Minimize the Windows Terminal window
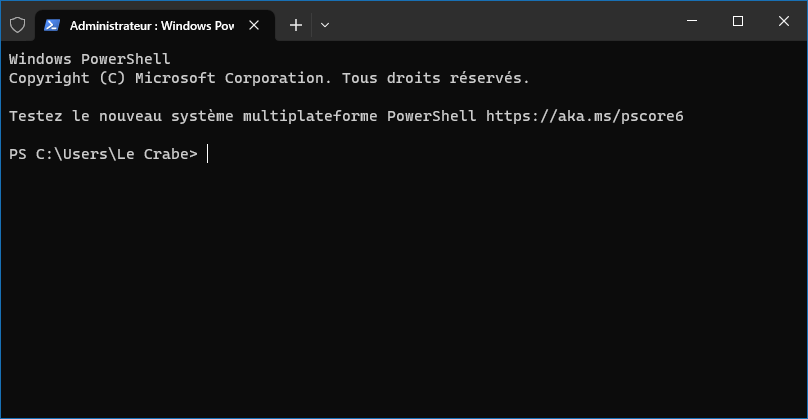Screen dimensions: 808x419 pos(692,21)
